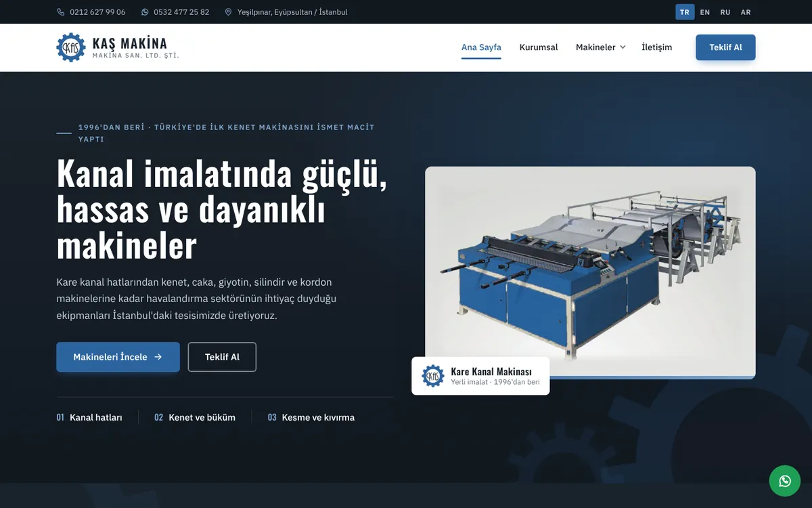Switch language to TR

point(685,12)
